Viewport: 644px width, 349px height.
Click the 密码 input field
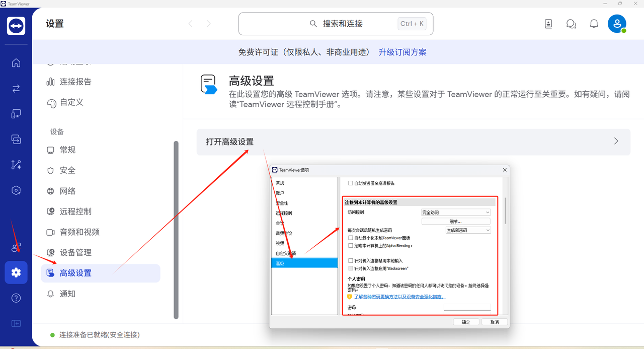coord(467,307)
